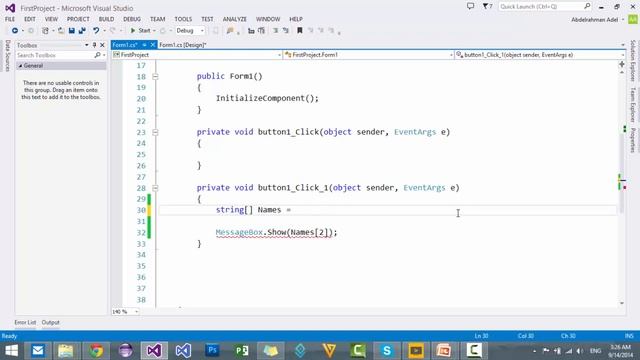Open Skype from the taskbar

[387, 351]
